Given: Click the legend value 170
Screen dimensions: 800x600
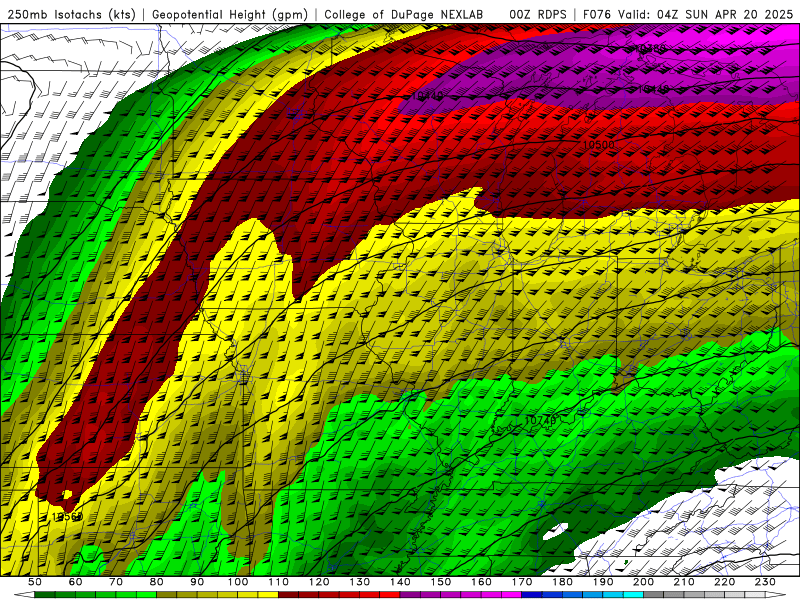Looking at the screenshot, I should pyautogui.click(x=522, y=582).
